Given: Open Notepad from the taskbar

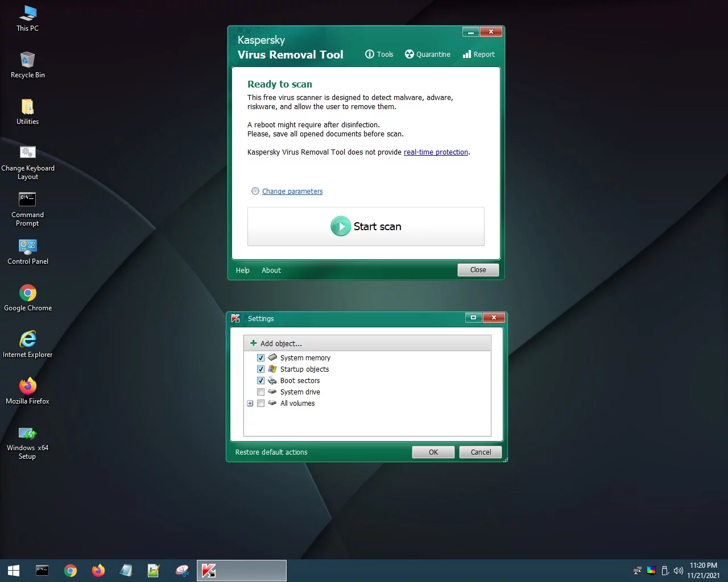Looking at the screenshot, I should [126, 571].
